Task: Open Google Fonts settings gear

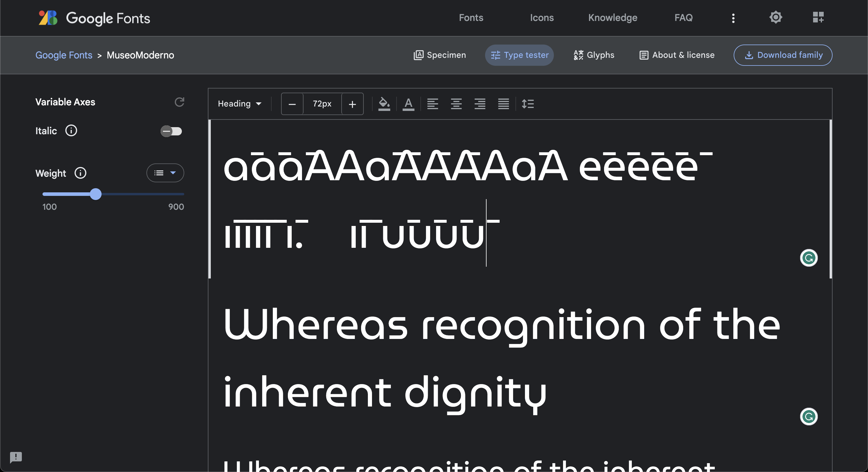Action: pos(775,17)
